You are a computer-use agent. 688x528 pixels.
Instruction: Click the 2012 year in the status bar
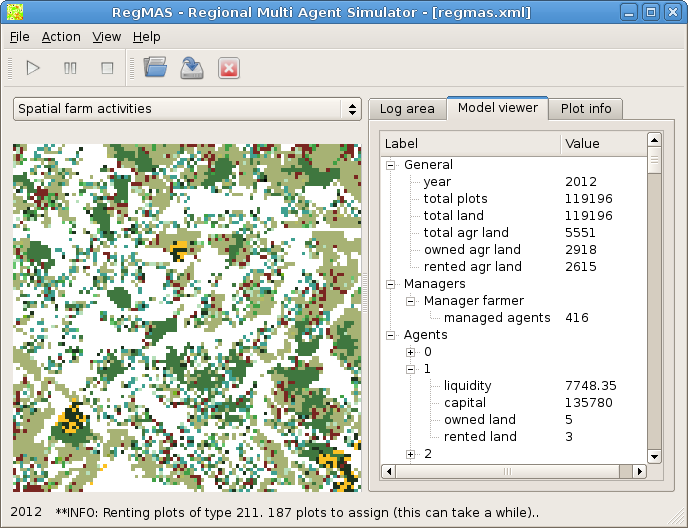click(x=26, y=512)
